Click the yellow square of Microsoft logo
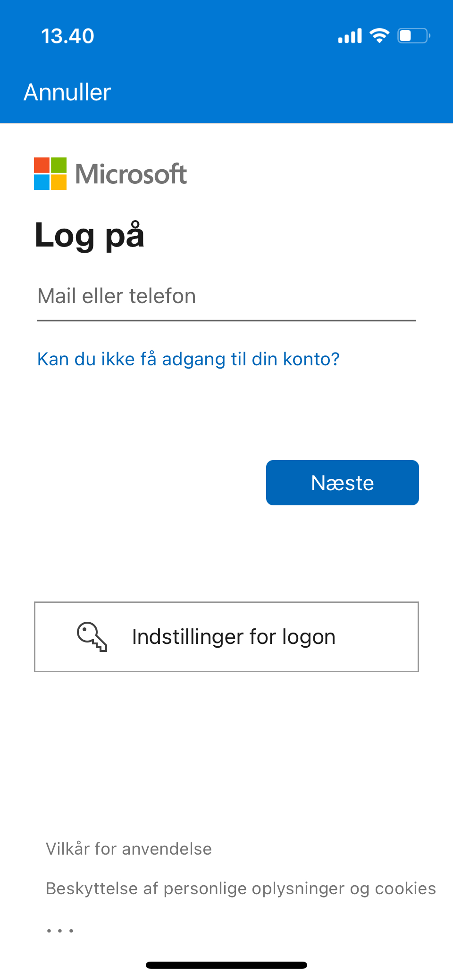This screenshot has height=980, width=453. pyautogui.click(x=59, y=182)
